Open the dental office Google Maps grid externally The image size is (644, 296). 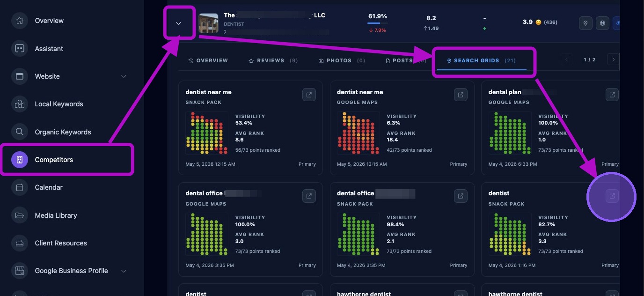[309, 196]
